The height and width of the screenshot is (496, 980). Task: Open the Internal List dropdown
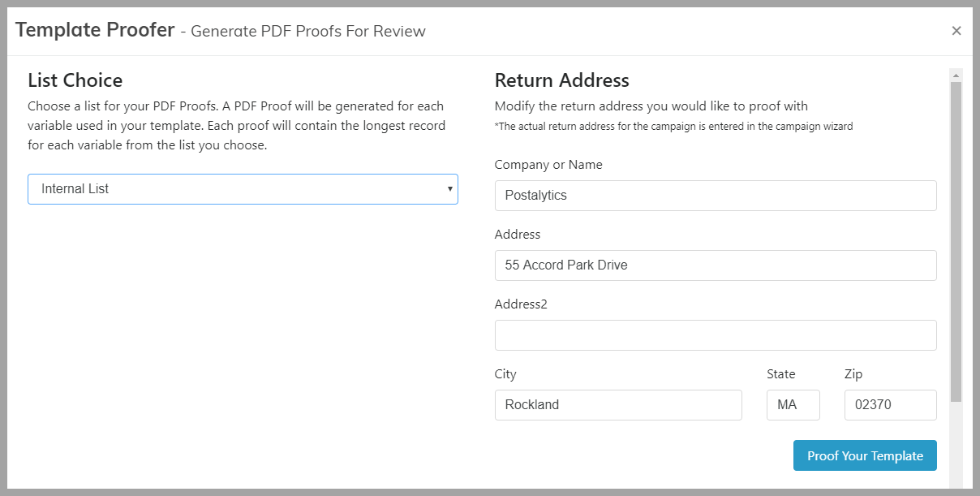[x=243, y=189]
